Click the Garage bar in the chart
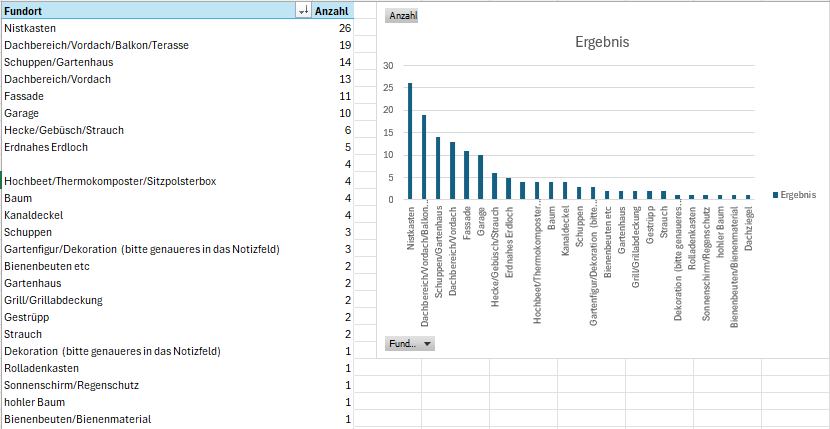830x429 pixels. click(x=481, y=177)
